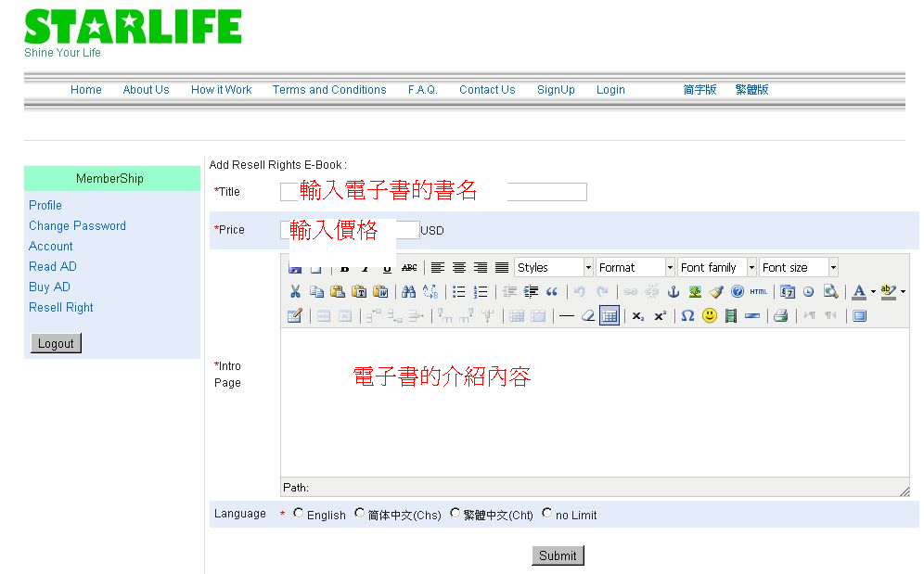Image resolution: width=924 pixels, height=574 pixels.
Task: Click the Blockquote quotation icon
Action: pyautogui.click(x=552, y=291)
